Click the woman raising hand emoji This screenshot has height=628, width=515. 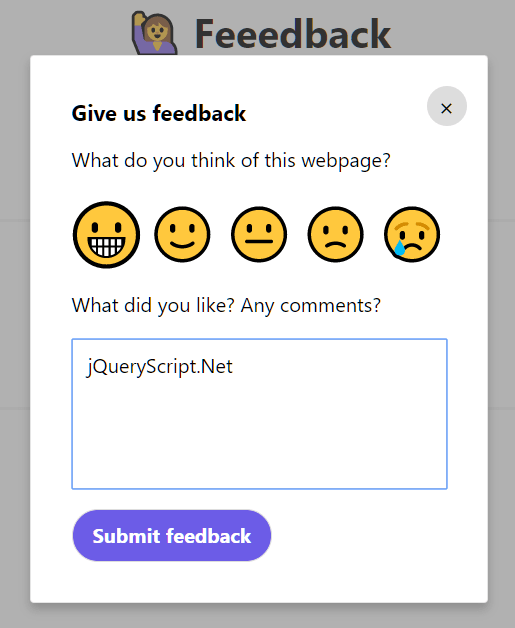(155, 33)
